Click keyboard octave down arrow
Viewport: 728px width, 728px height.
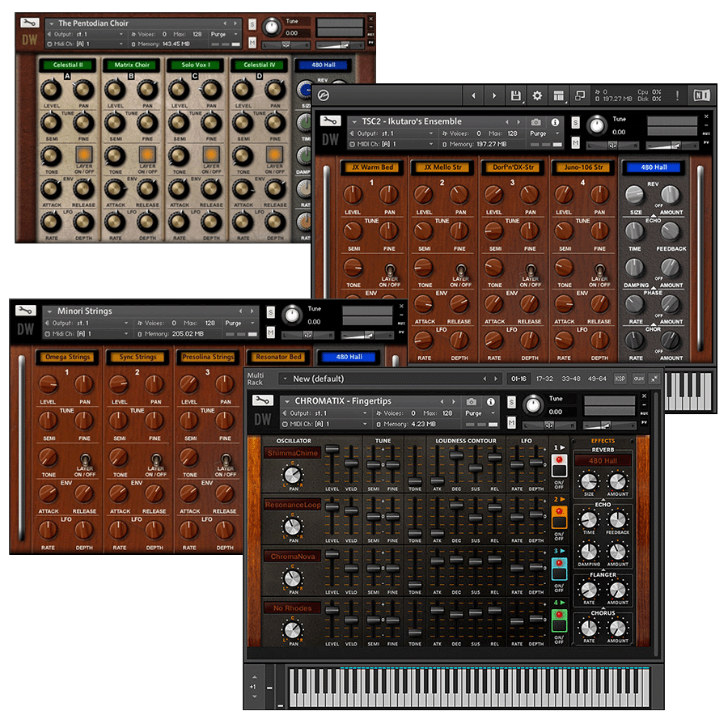coord(255,696)
